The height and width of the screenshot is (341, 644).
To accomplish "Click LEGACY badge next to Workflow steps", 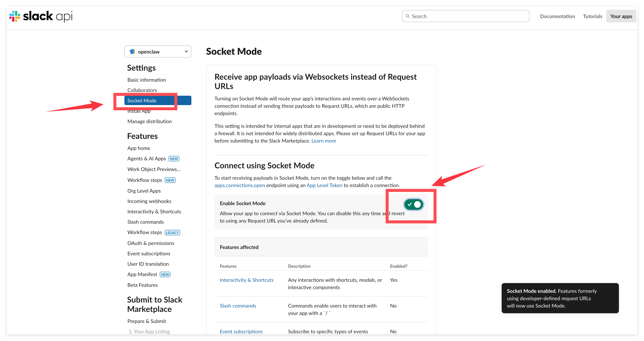I will click(172, 233).
